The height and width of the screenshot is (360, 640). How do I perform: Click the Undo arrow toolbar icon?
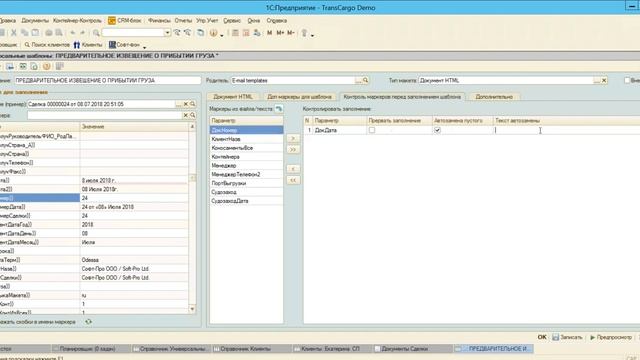[72, 33]
